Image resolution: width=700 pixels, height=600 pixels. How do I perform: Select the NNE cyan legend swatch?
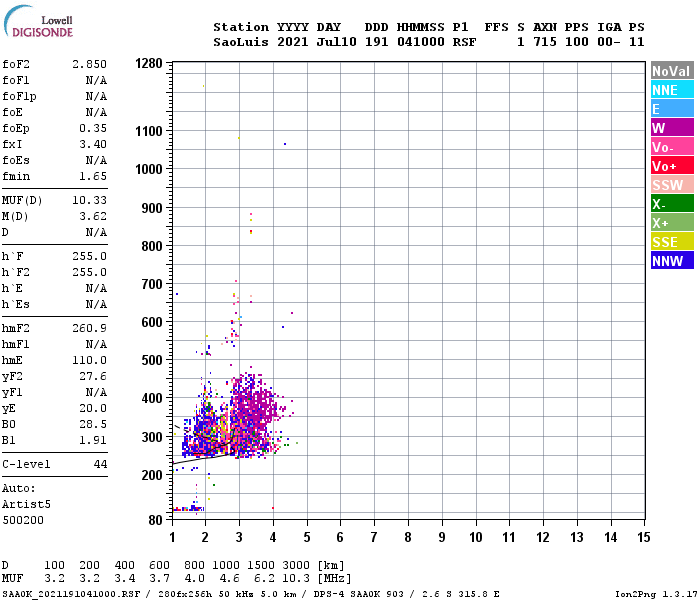(672, 90)
